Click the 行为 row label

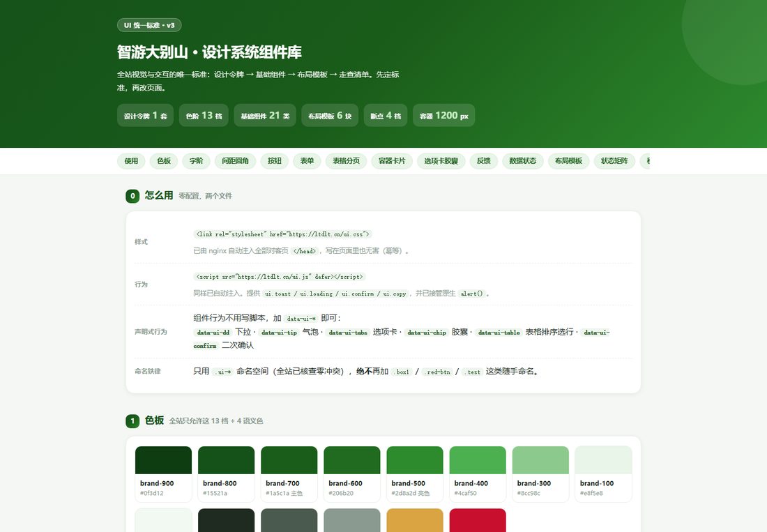click(141, 284)
